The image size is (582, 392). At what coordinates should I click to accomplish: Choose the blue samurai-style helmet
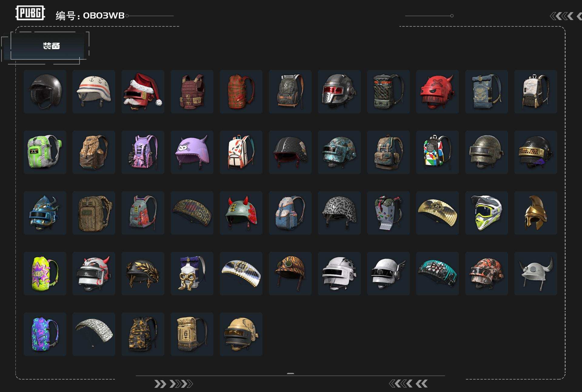[45, 213]
